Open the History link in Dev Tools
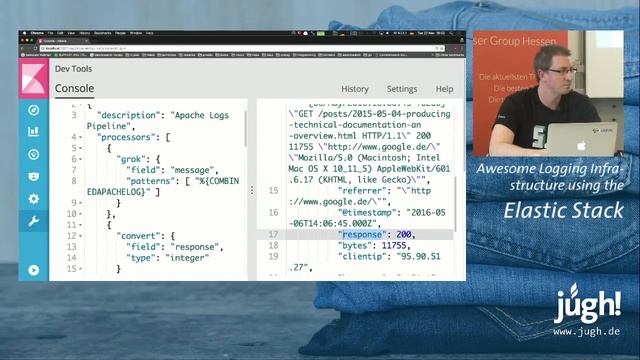This screenshot has height=360, width=640. [355, 89]
